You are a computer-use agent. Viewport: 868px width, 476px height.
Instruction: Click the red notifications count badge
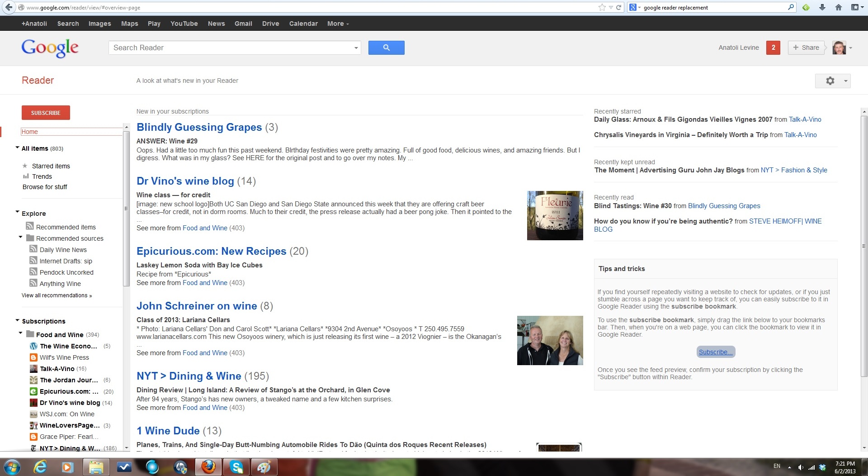(x=773, y=48)
